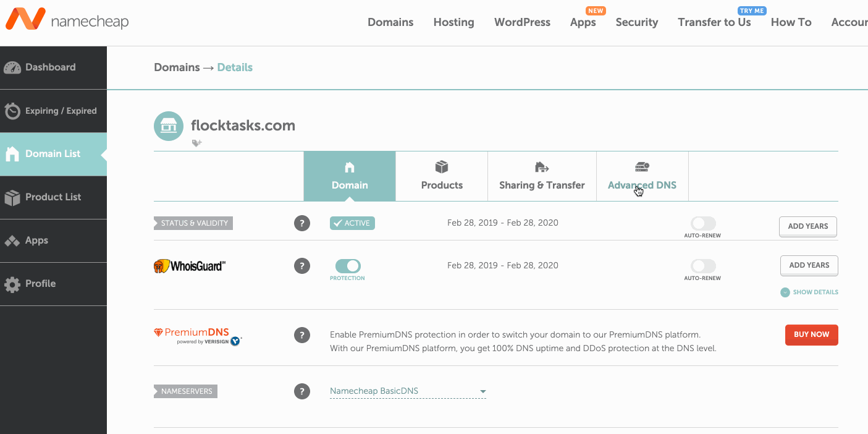Click the Expiring / Expired clock icon
868x434 pixels.
tap(12, 111)
